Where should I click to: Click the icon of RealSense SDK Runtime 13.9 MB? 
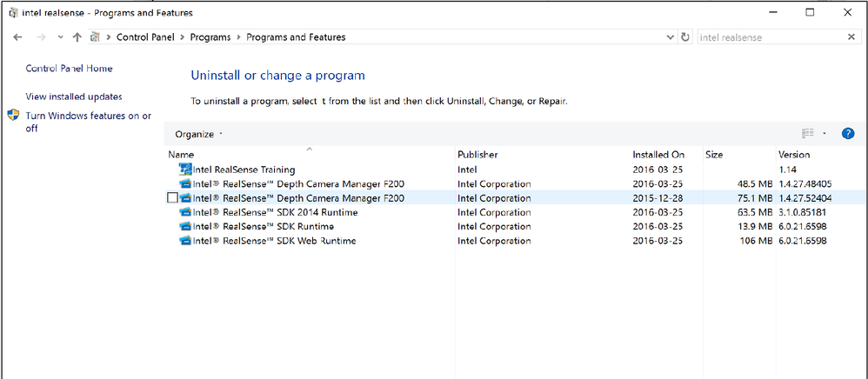coord(185,227)
